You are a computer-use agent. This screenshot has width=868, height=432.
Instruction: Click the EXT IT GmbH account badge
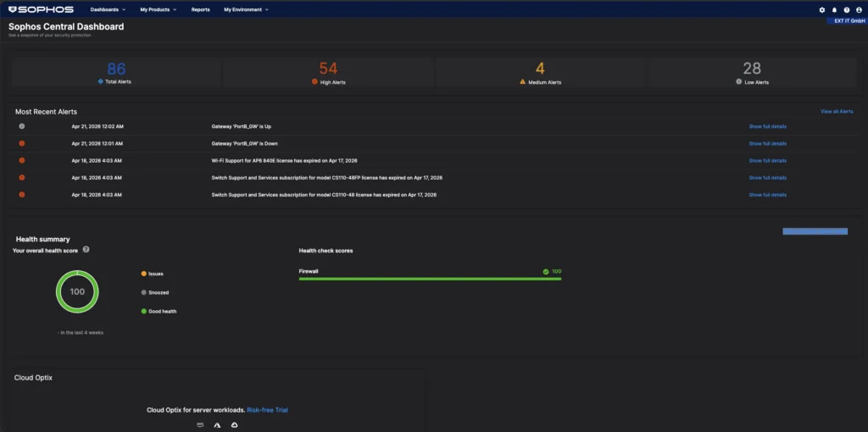(847, 21)
